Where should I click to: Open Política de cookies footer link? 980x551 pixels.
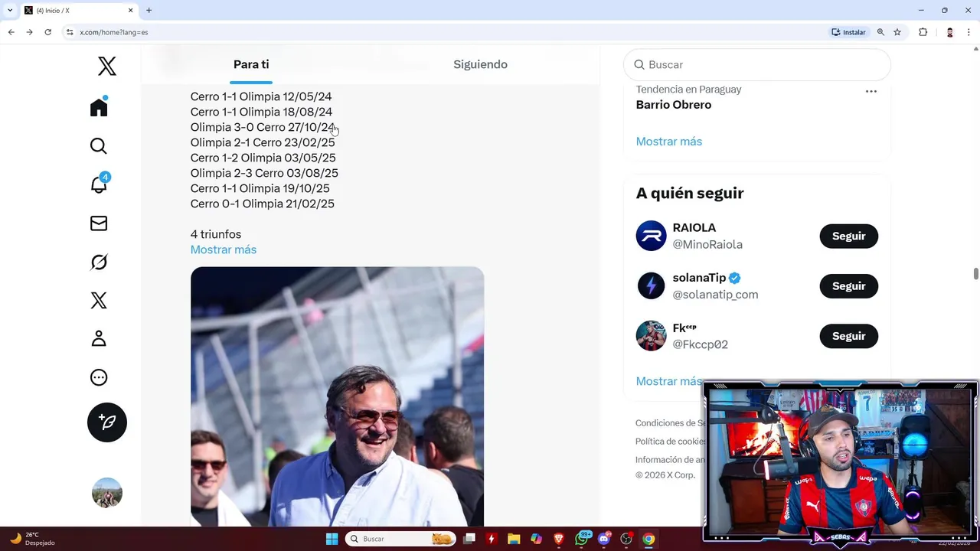pyautogui.click(x=671, y=442)
